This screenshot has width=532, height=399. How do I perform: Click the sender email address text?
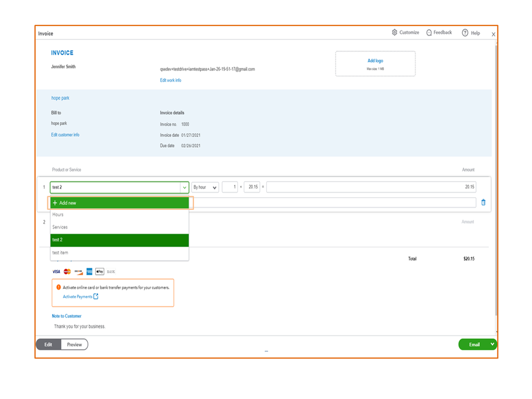207,69
